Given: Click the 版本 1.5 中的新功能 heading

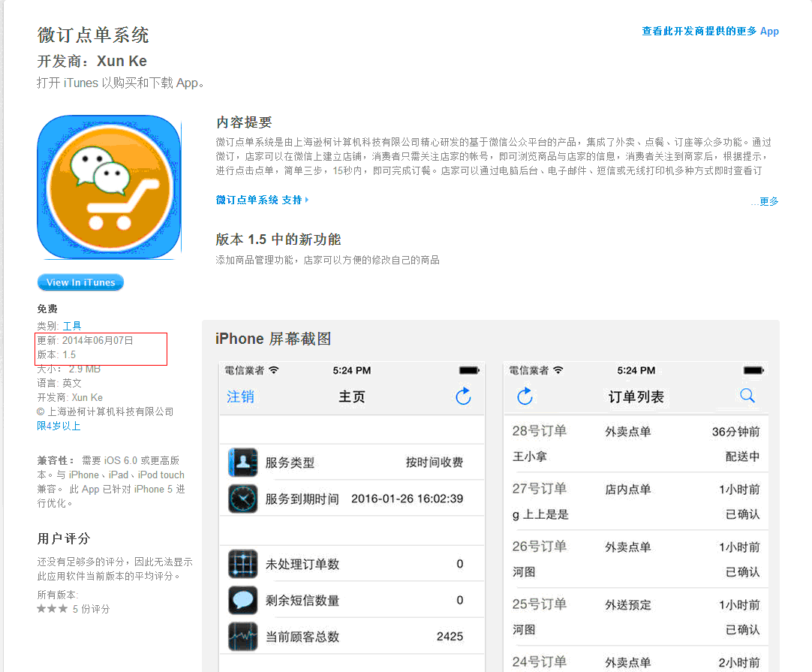Looking at the screenshot, I should tap(278, 240).
